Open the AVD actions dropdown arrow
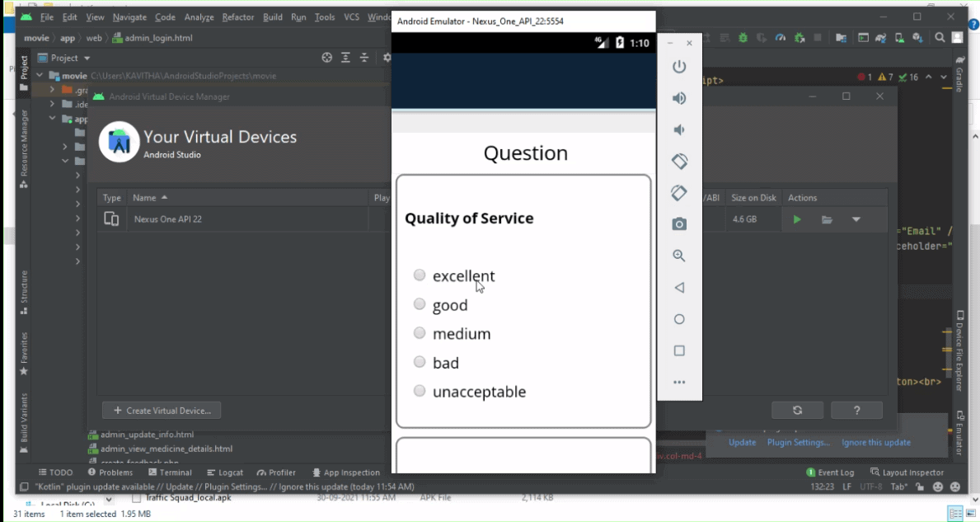This screenshot has width=980, height=522. [856, 219]
